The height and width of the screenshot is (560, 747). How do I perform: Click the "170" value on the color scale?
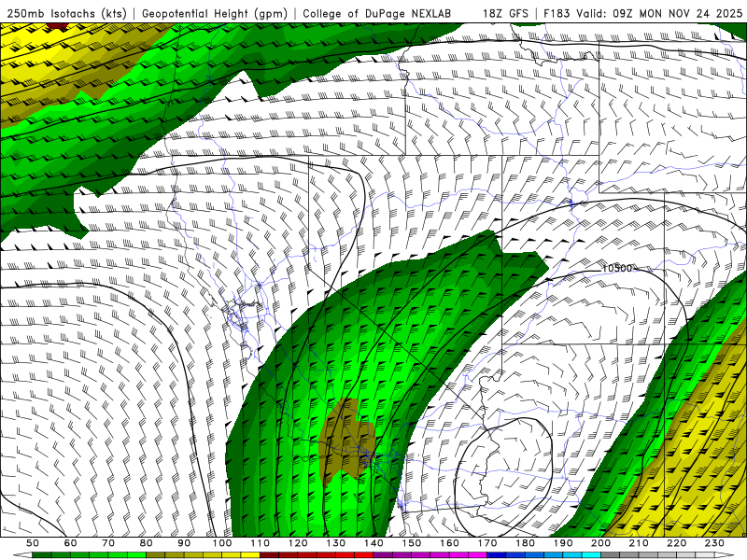tap(487, 543)
